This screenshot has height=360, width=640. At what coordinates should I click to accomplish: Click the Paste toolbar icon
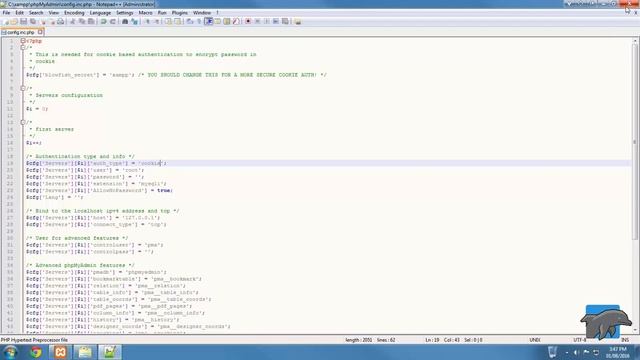coord(91,21)
